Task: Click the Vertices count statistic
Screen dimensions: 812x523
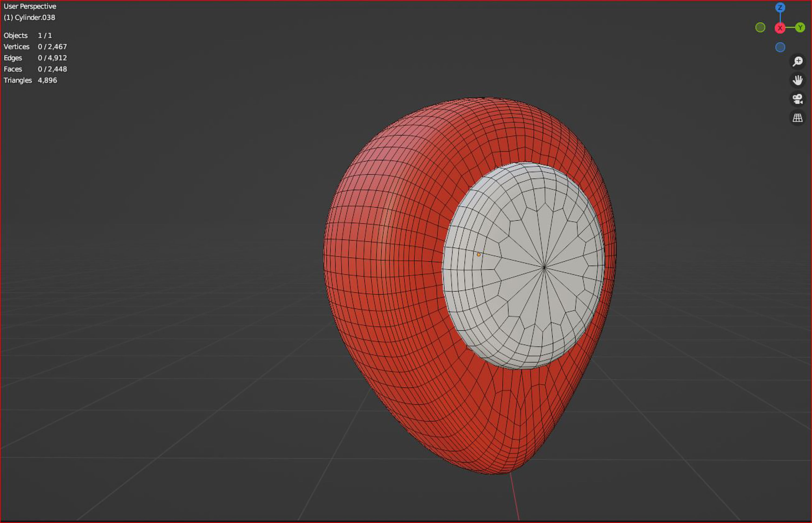Action: click(35, 47)
